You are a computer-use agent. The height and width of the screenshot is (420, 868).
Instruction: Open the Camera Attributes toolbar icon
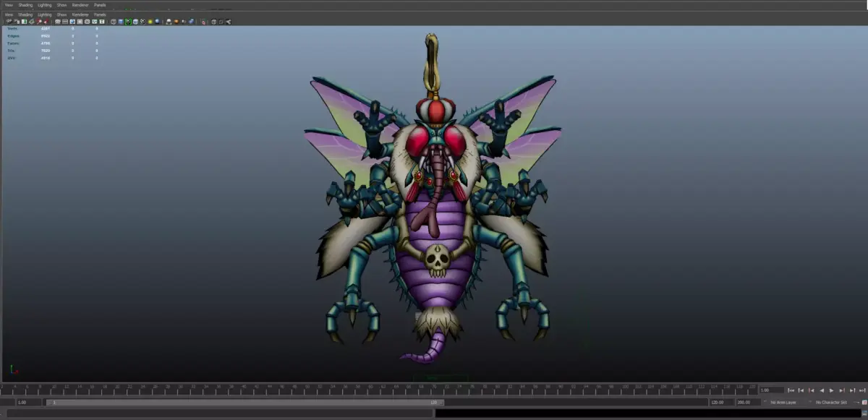pos(17,22)
